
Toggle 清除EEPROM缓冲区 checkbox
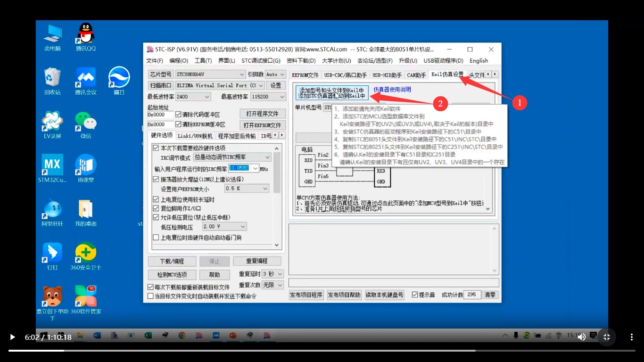tap(178, 124)
